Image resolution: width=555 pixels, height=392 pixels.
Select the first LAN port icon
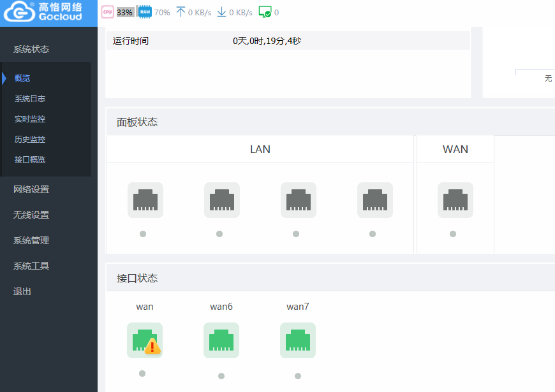(145, 200)
